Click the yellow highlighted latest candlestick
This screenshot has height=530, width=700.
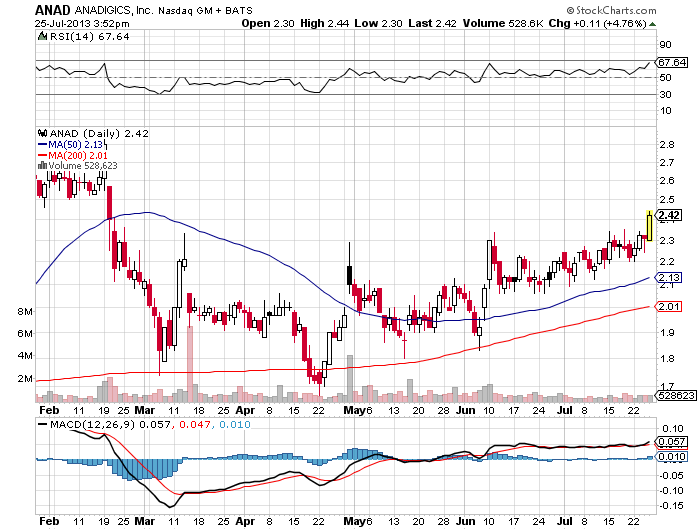coord(650,226)
